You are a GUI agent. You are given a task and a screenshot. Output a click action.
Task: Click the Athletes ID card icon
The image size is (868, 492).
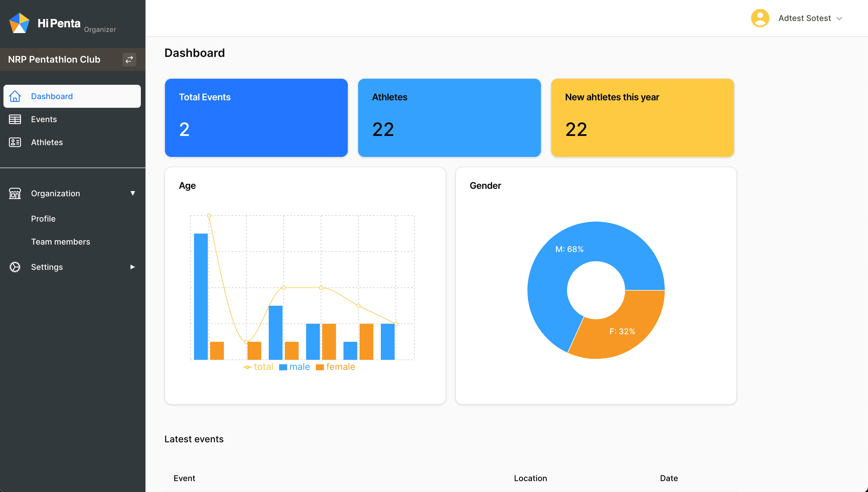tap(15, 142)
